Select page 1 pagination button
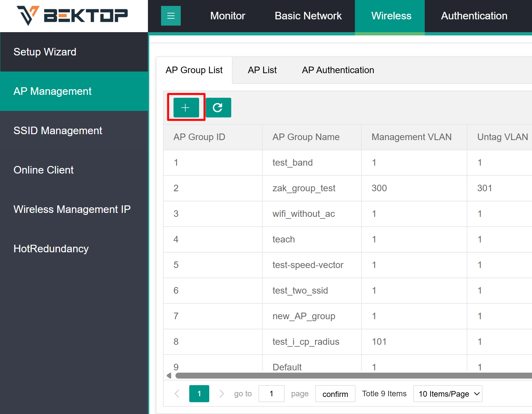The height and width of the screenshot is (414, 532). click(199, 394)
